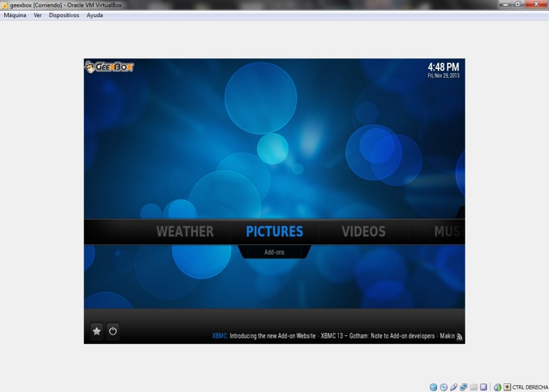The width and height of the screenshot is (549, 392).
Task: Click the optical CD drive status icon
Action: tap(443, 387)
